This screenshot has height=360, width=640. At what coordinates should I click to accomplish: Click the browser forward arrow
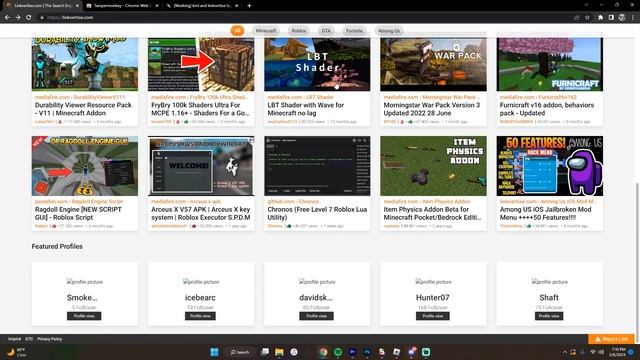18,18
